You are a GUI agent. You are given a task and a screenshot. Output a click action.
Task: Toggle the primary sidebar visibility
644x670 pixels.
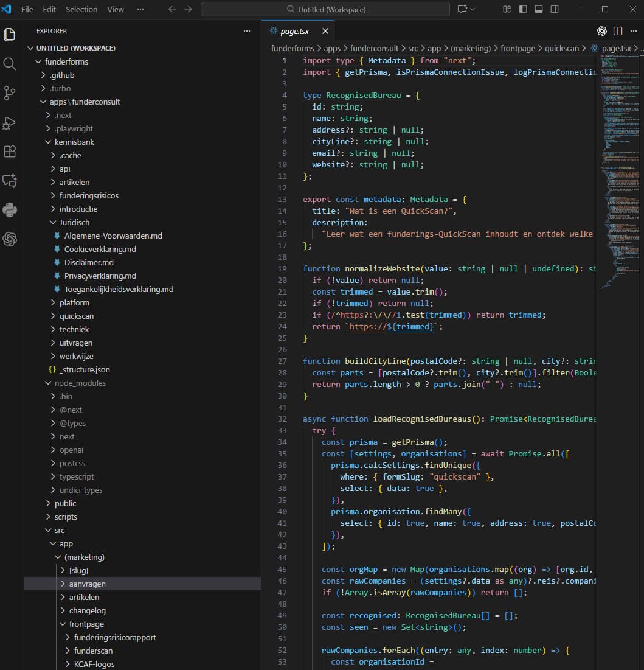(x=522, y=9)
